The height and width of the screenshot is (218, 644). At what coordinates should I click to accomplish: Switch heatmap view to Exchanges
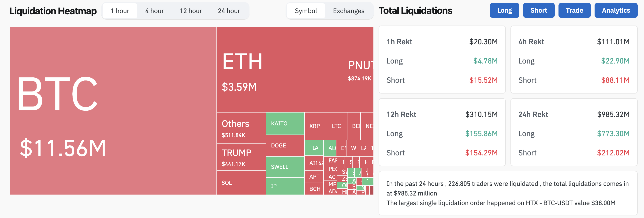pyautogui.click(x=349, y=11)
